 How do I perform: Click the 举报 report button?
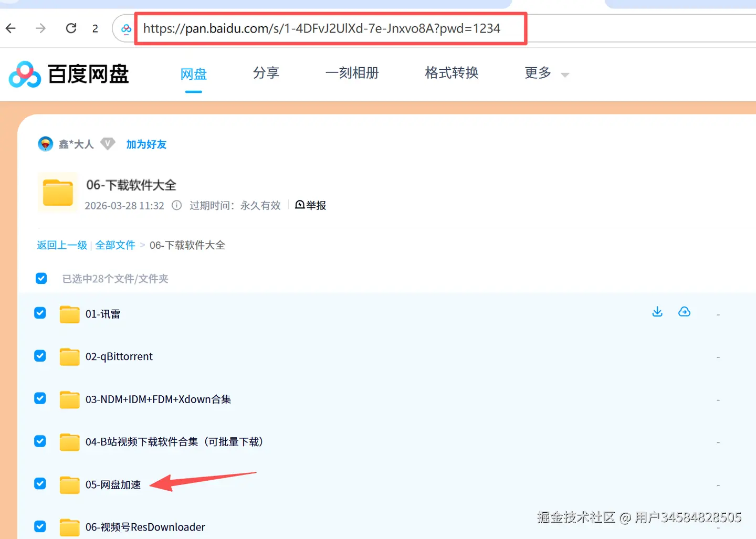coord(310,205)
